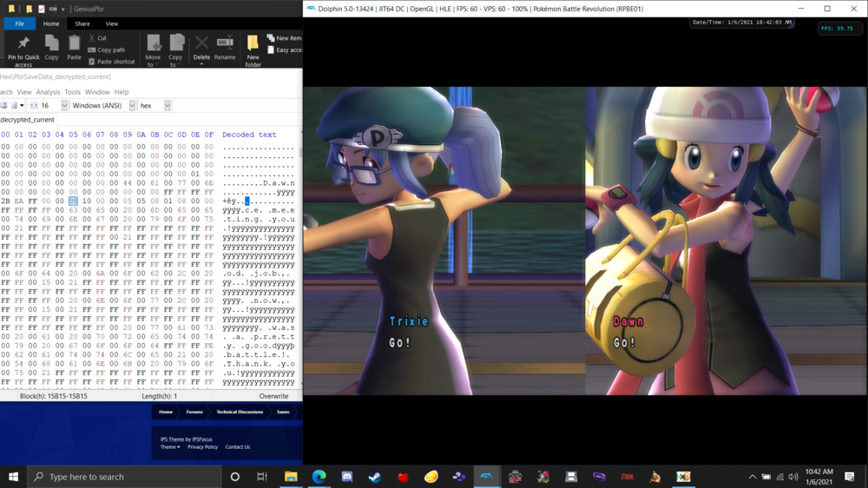This screenshot has width=868, height=488.
Task: Click the volume speaker tray icon
Action: tap(793, 477)
